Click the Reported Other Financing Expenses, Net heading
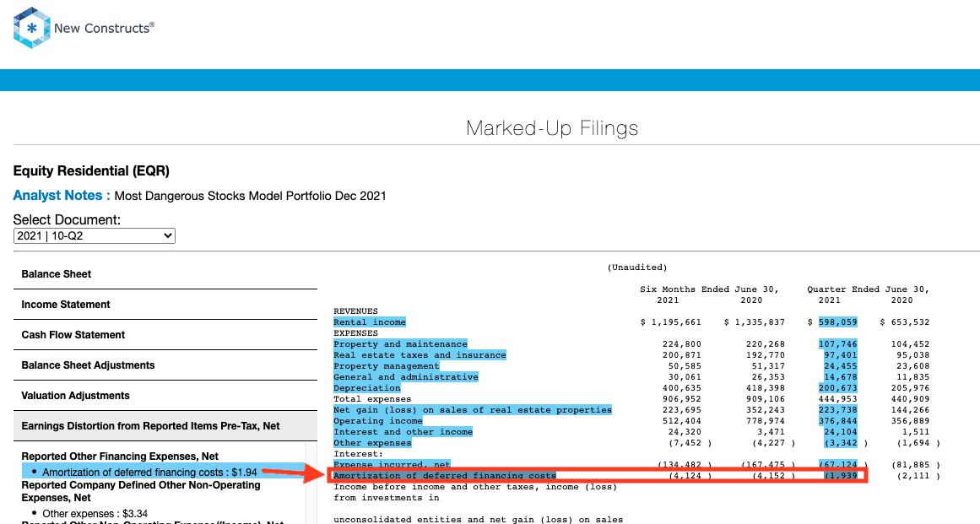Viewport: 980px width, 524px height. click(x=120, y=456)
